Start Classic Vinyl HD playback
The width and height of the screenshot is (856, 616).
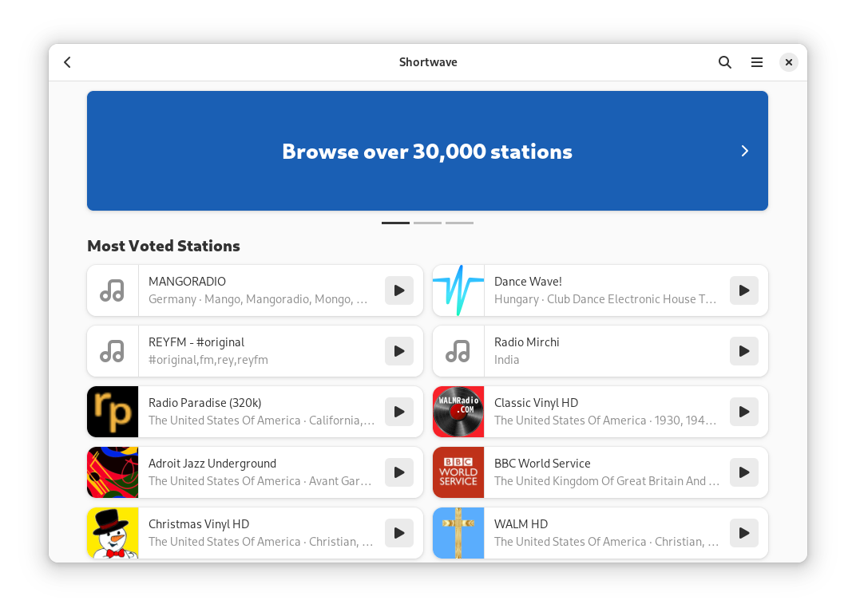point(743,412)
